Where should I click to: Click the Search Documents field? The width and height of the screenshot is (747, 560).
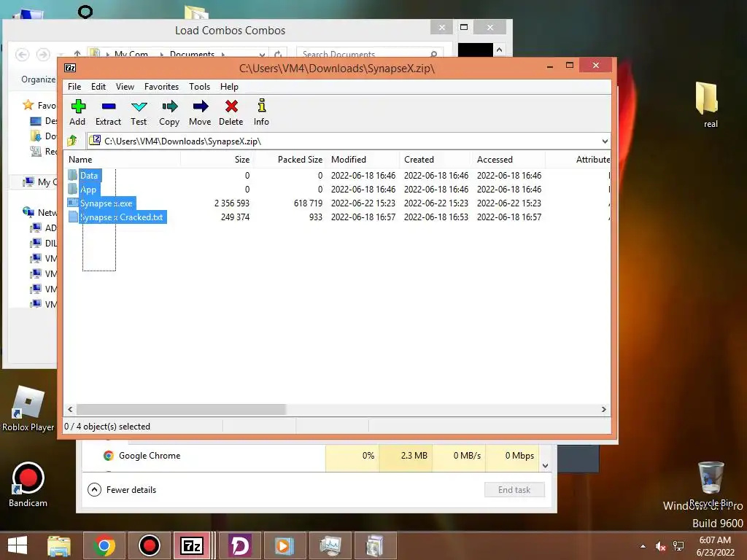pyautogui.click(x=369, y=54)
